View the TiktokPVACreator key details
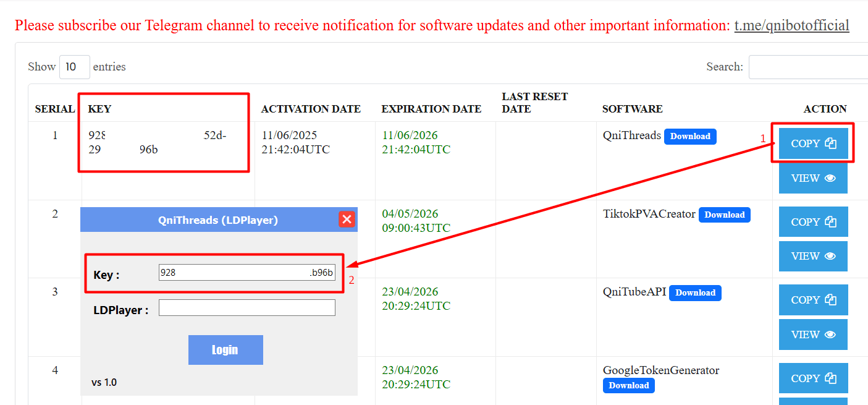The height and width of the screenshot is (405, 868). click(x=813, y=256)
